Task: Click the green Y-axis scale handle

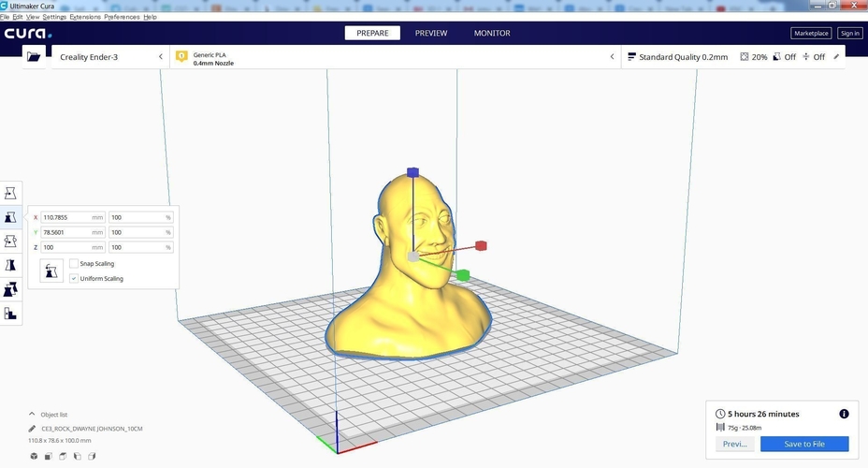Action: (x=463, y=274)
